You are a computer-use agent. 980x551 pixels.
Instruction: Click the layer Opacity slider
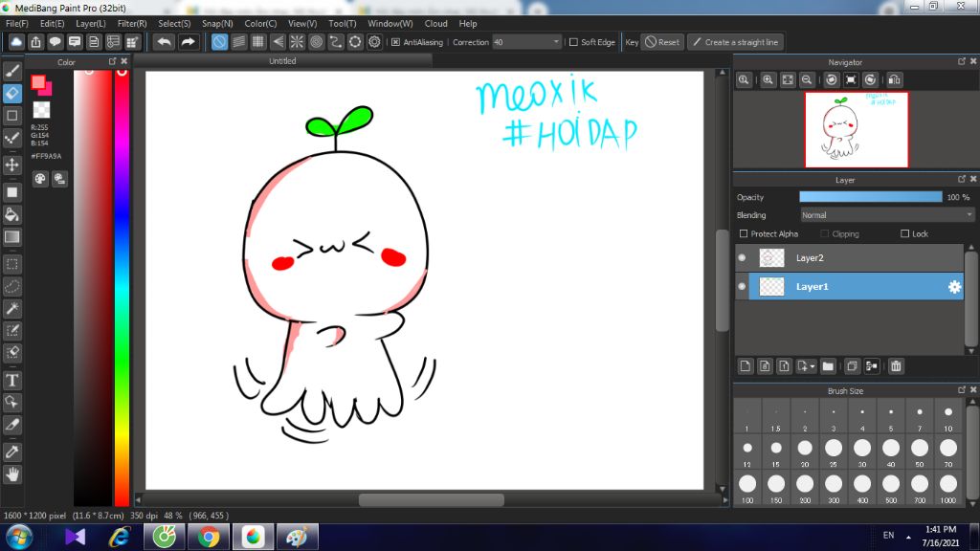870,197
